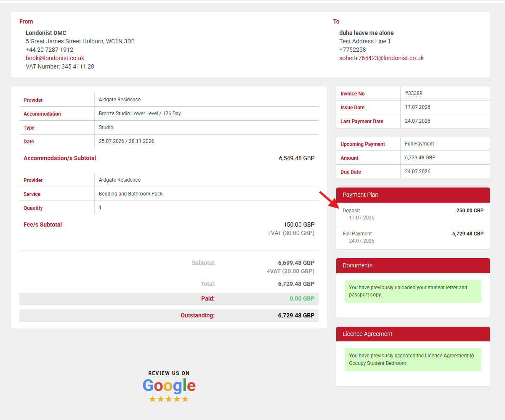505x420 pixels.
Task: Click the Service label
Action: click(x=32, y=194)
